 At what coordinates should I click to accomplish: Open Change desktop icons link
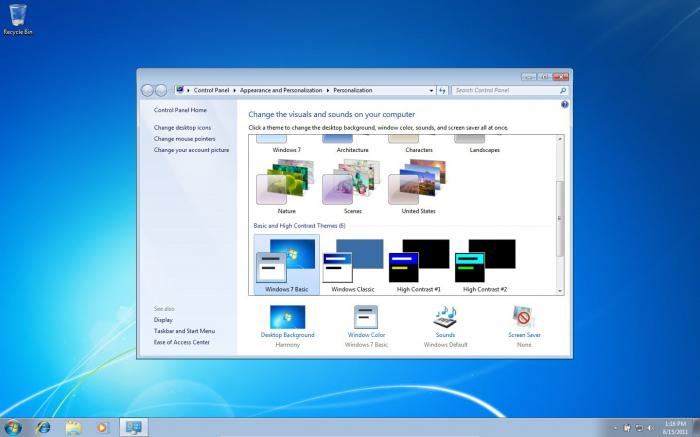182,128
